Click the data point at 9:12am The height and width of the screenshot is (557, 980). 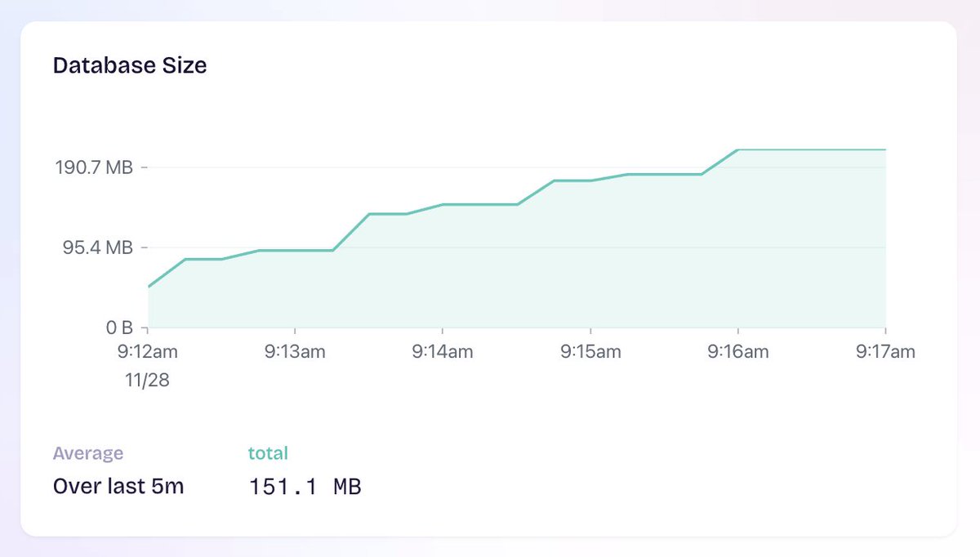click(x=148, y=287)
